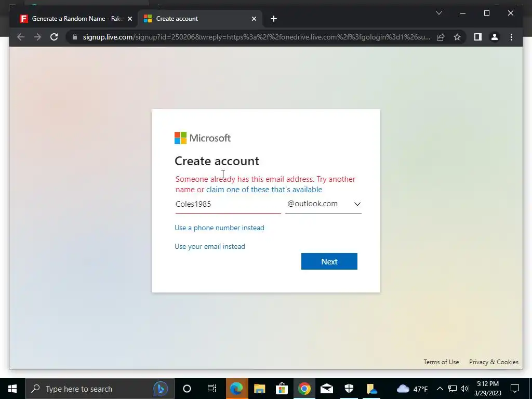Click the browser address bar URL
Image resolution: width=532 pixels, height=399 pixels.
click(x=257, y=37)
